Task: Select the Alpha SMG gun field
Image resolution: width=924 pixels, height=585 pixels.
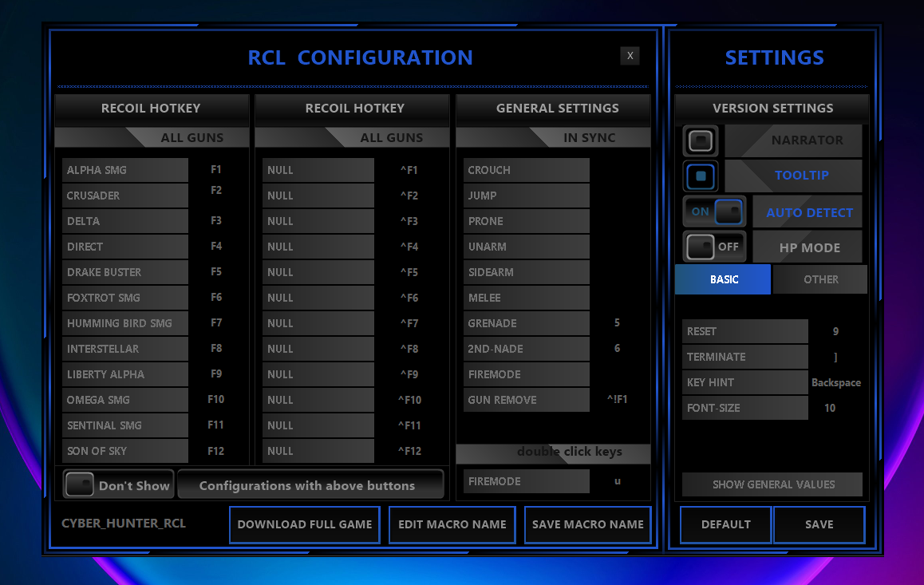Action: click(x=125, y=170)
